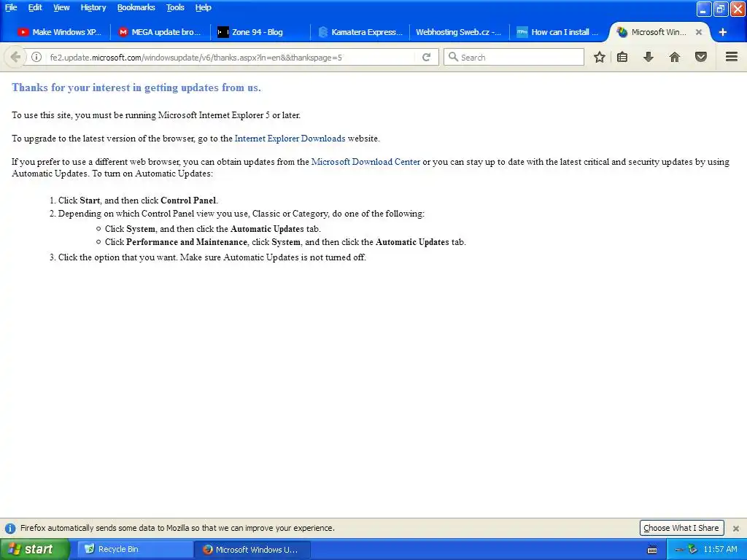
Task: Save the page to Pocket
Action: (701, 57)
